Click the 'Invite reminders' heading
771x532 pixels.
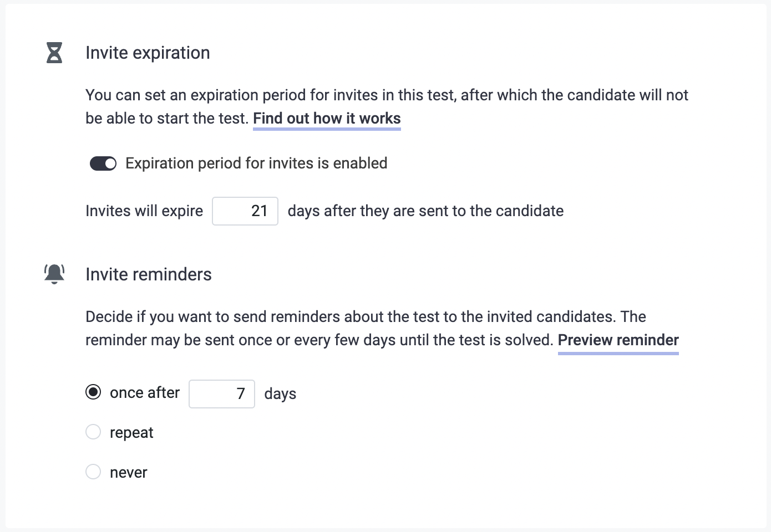(149, 274)
